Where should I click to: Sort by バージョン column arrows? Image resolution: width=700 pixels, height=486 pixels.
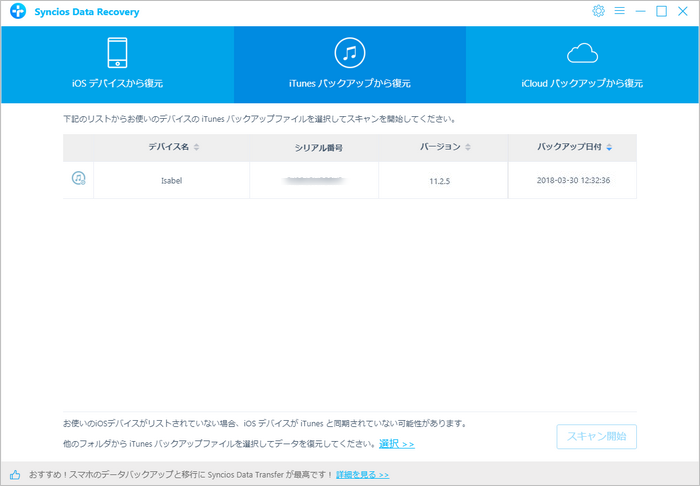[x=468, y=147]
